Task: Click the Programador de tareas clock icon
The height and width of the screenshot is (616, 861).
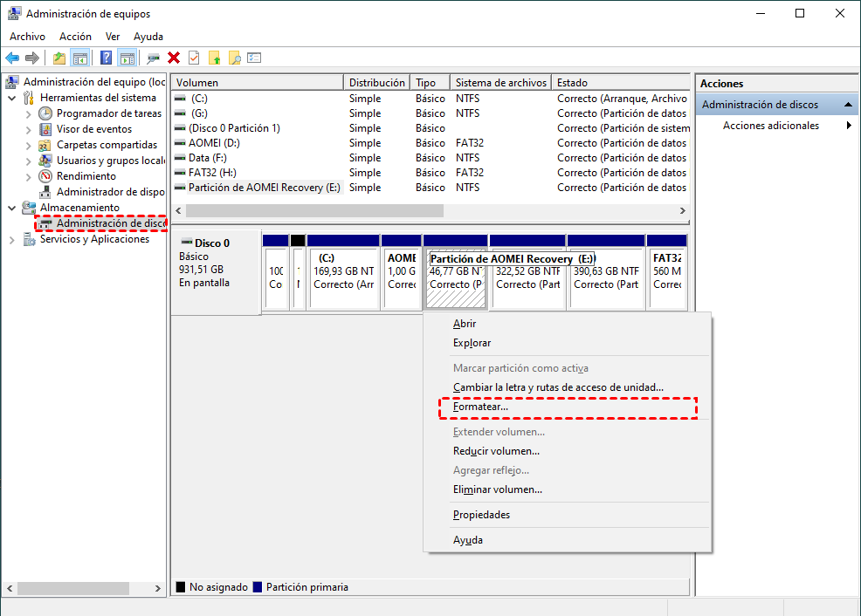Action: tap(46, 113)
